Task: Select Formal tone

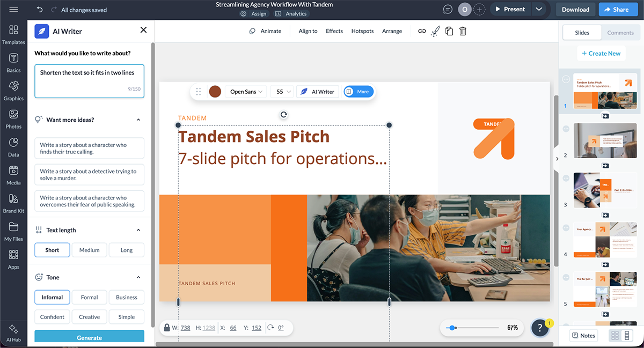Action: point(89,297)
